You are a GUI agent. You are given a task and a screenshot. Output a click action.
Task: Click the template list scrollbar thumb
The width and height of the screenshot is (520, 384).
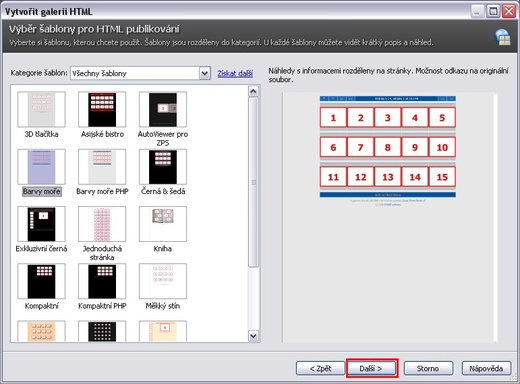coord(253,182)
